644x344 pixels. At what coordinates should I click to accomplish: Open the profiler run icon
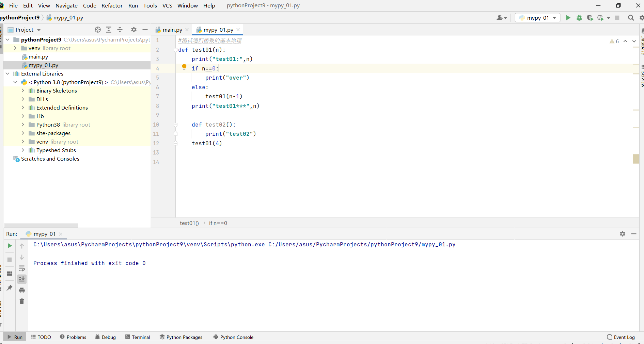(x=600, y=18)
